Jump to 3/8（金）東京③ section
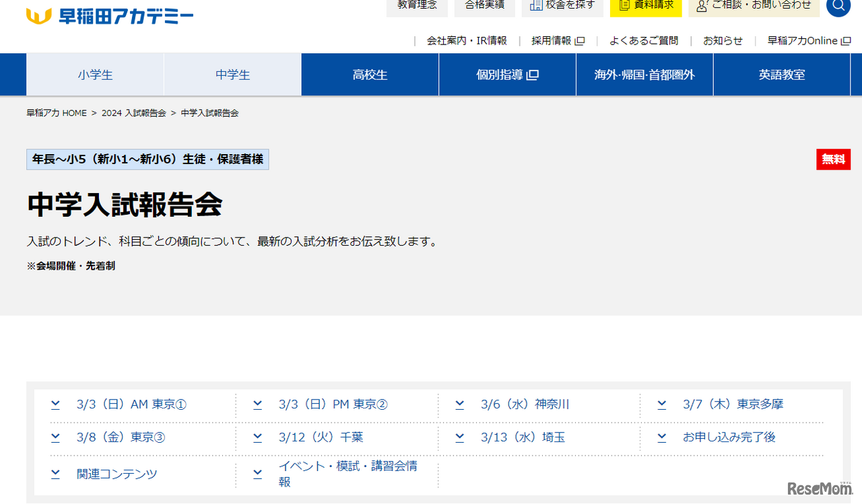The height and width of the screenshot is (504, 862). click(x=121, y=437)
